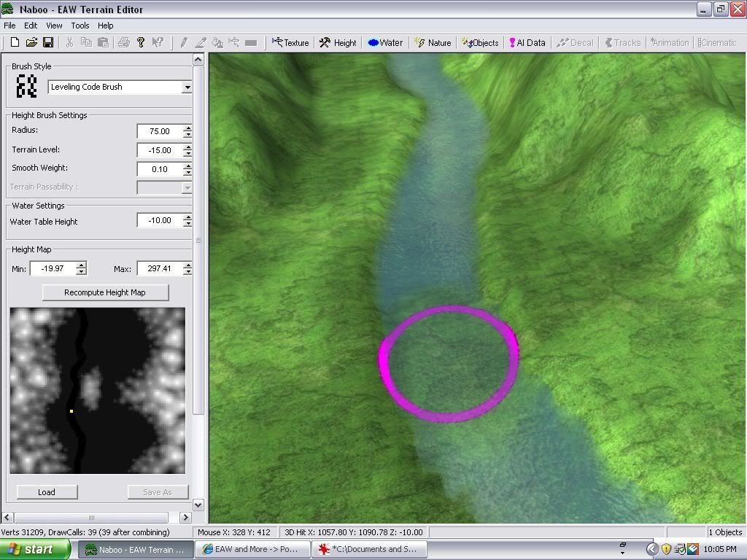Open the Tools menu

point(80,26)
